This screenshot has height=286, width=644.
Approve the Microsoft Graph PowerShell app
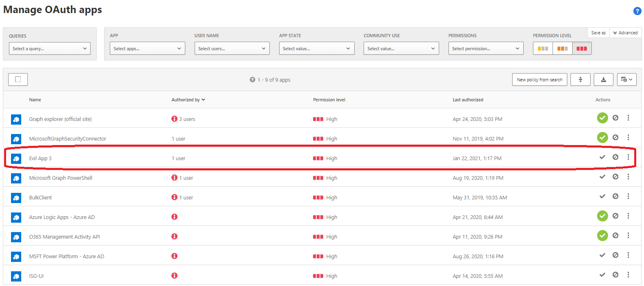(x=602, y=177)
